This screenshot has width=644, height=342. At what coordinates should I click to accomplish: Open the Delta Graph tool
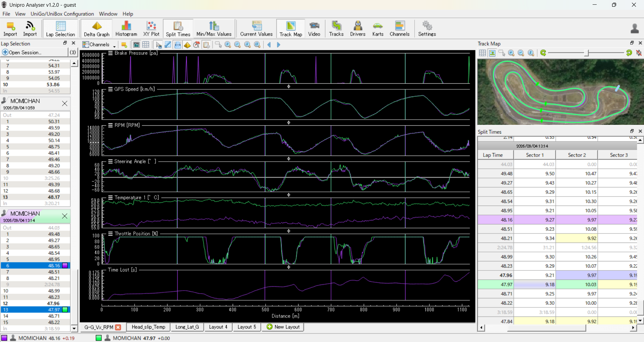pyautogui.click(x=97, y=29)
